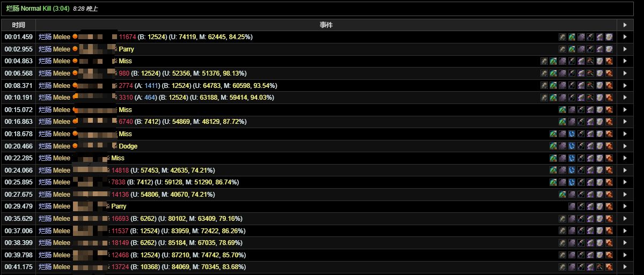Click the green buff icon in the 00:02.955 row

click(x=572, y=49)
